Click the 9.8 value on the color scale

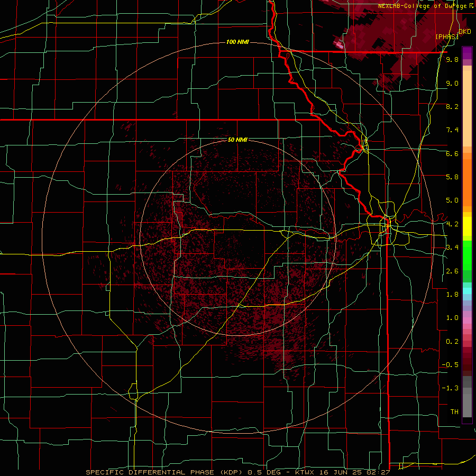point(452,60)
